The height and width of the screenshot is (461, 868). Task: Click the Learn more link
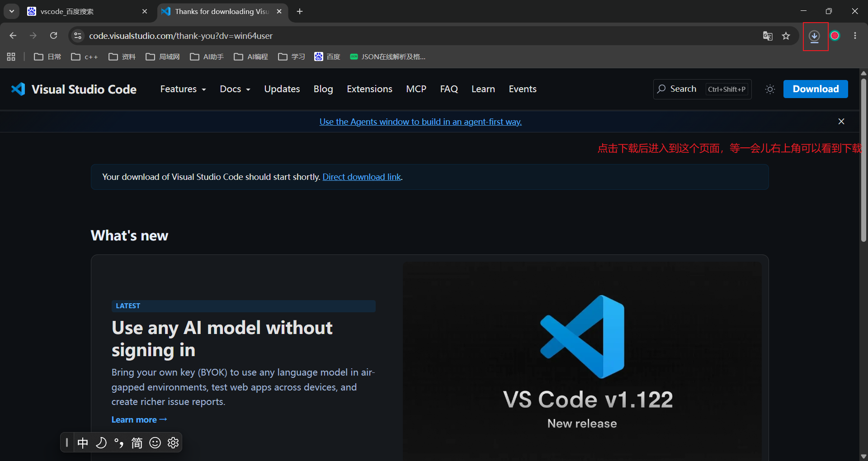coord(139,419)
